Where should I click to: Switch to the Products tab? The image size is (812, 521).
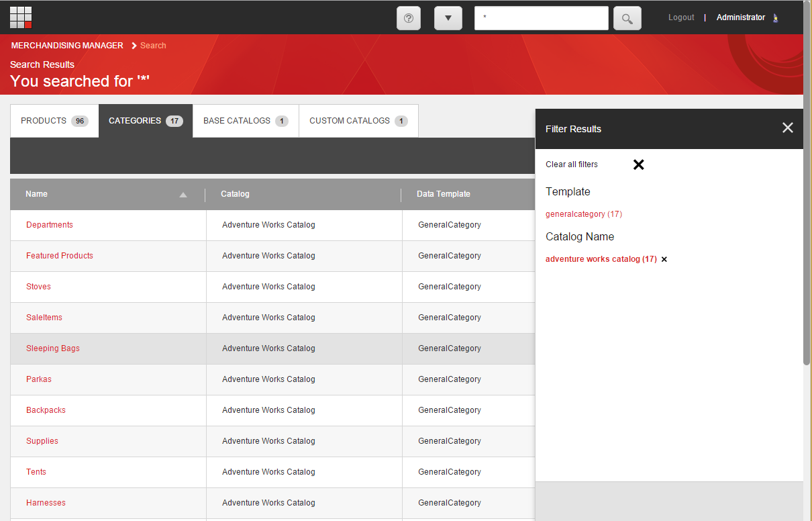coord(54,121)
